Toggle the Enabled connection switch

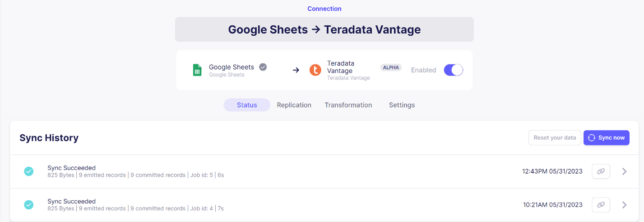point(454,70)
